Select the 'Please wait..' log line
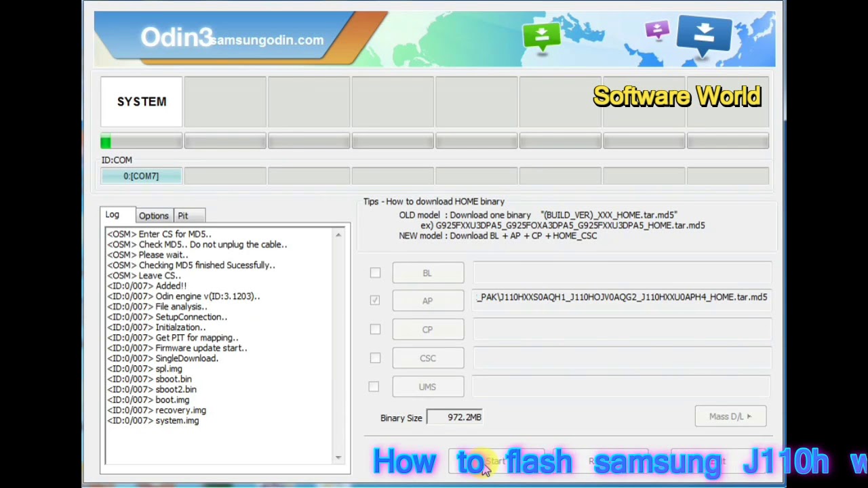The height and width of the screenshot is (488, 868). 148,255
